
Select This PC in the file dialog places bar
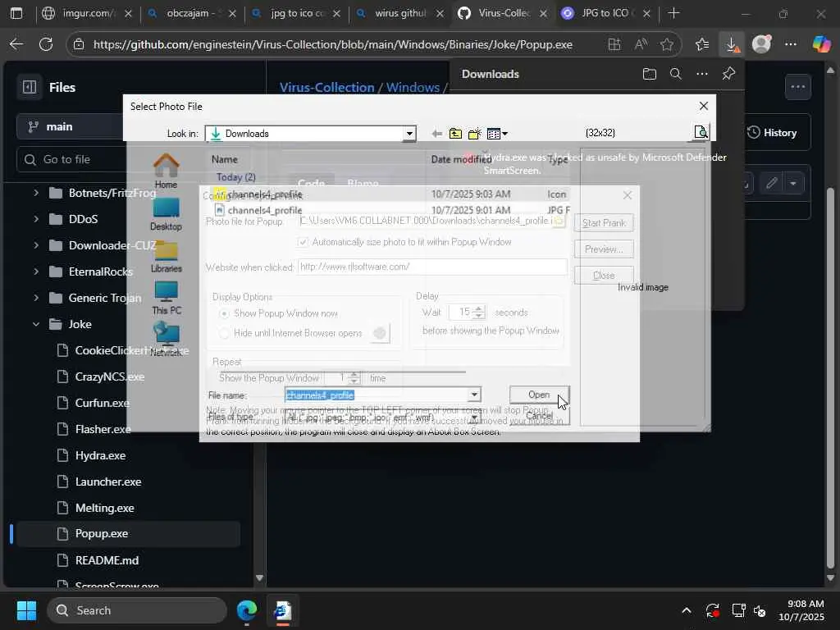coord(166,298)
